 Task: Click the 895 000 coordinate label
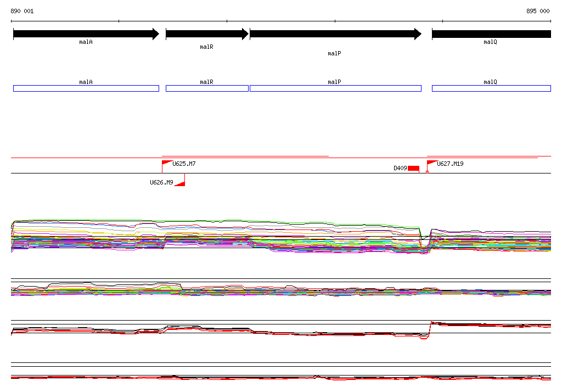pyautogui.click(x=538, y=11)
